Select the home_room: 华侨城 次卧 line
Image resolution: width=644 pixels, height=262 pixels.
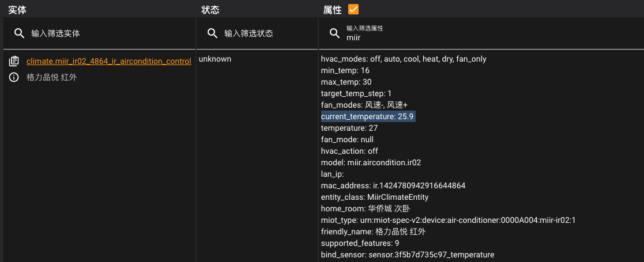366,208
